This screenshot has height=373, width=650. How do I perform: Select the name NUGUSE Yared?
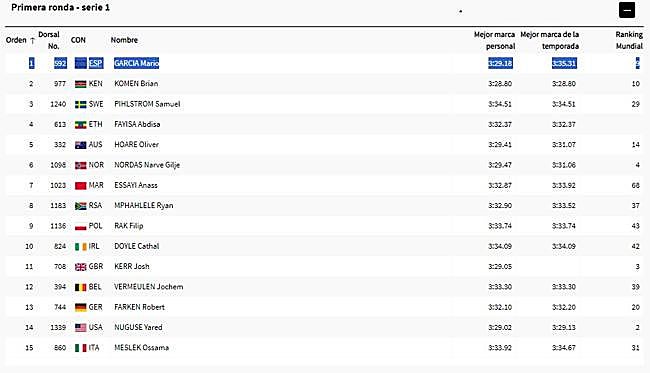click(138, 327)
